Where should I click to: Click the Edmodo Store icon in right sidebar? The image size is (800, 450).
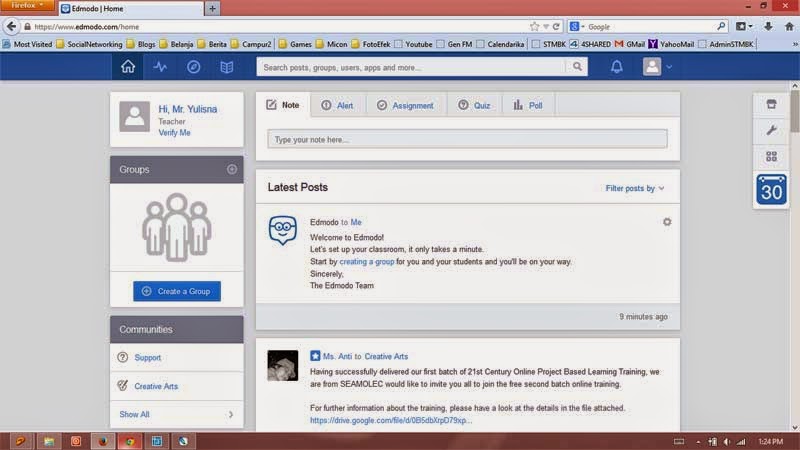(771, 105)
